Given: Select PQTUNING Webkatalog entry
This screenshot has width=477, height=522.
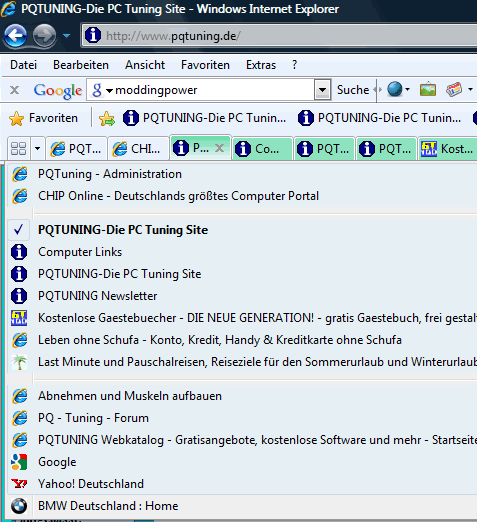Looking at the screenshot, I should pos(242,440).
